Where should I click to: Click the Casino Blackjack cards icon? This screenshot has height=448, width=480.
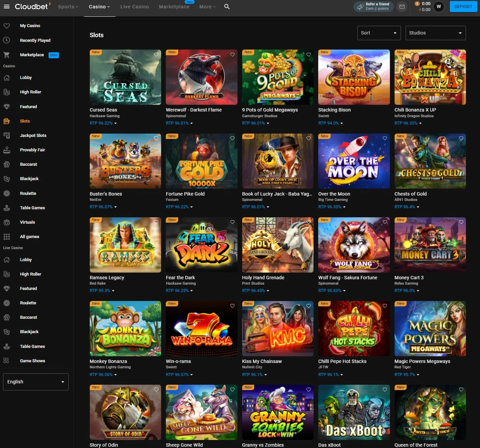7,179
